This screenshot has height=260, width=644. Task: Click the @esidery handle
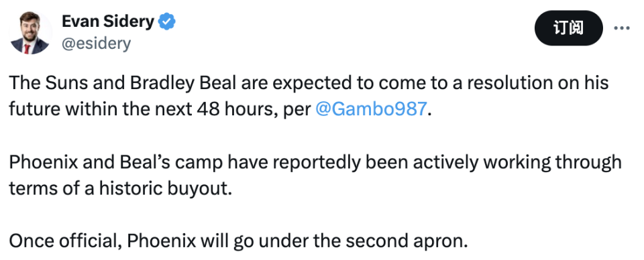[96, 43]
